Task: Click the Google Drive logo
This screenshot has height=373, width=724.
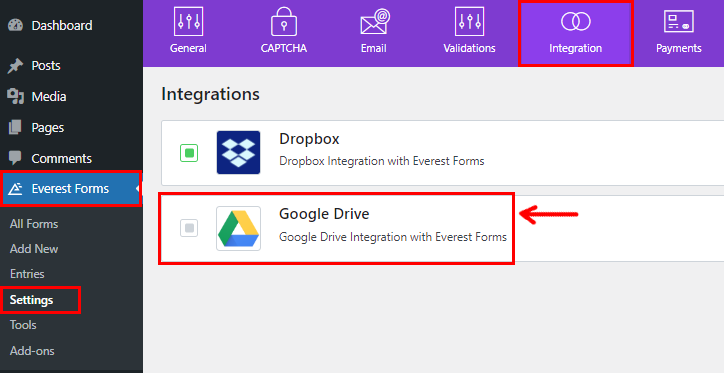Action: 238,229
